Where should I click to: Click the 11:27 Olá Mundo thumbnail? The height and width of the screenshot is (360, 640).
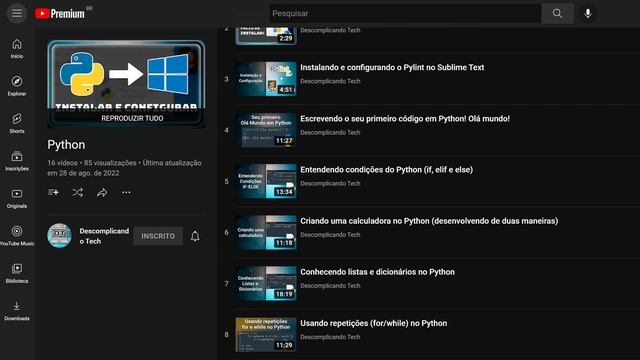click(x=266, y=130)
